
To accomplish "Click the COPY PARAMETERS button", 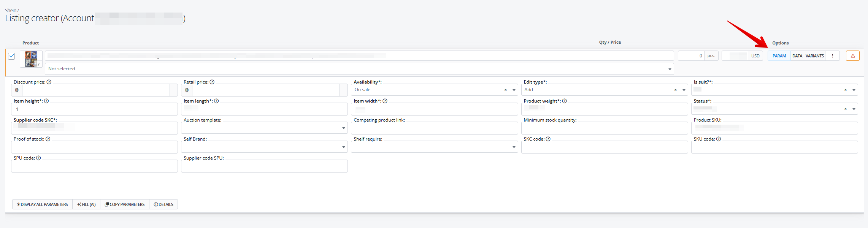I will coord(125,204).
